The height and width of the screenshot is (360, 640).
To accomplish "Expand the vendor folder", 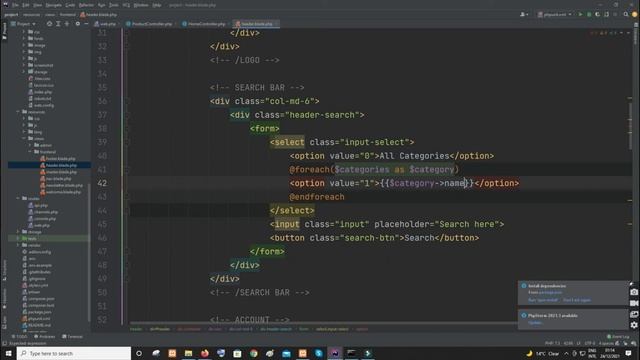I will click(18, 245).
